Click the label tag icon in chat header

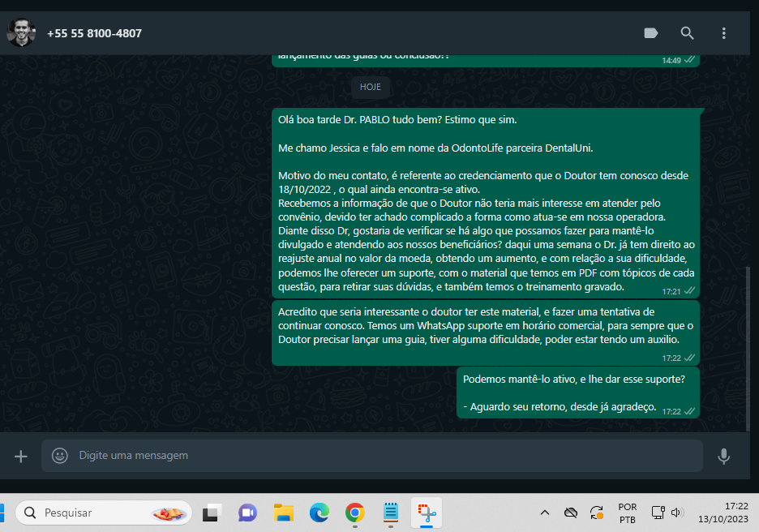[651, 33]
